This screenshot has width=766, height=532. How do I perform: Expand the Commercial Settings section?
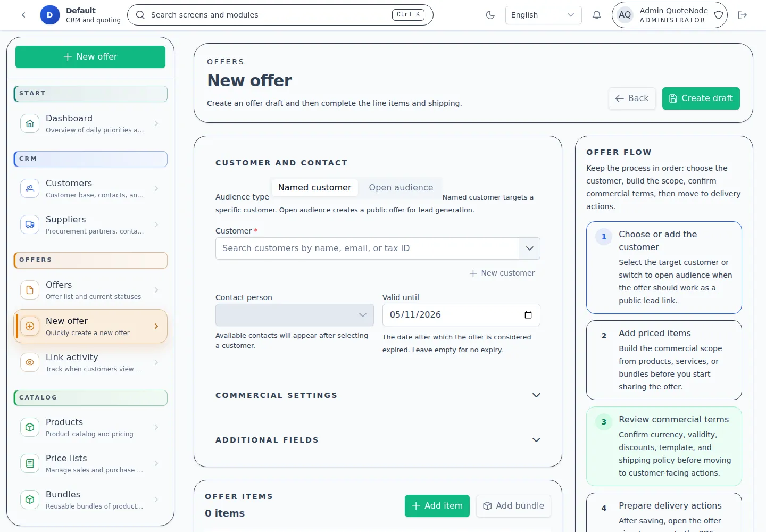coord(536,395)
